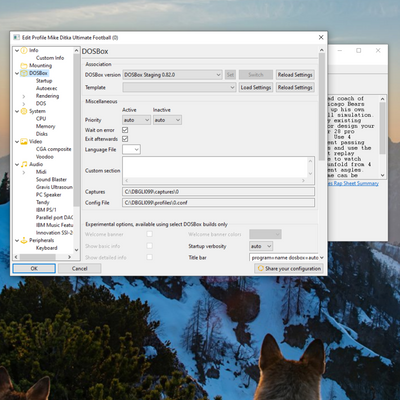Collapse the DOSBox tree node

(17, 73)
